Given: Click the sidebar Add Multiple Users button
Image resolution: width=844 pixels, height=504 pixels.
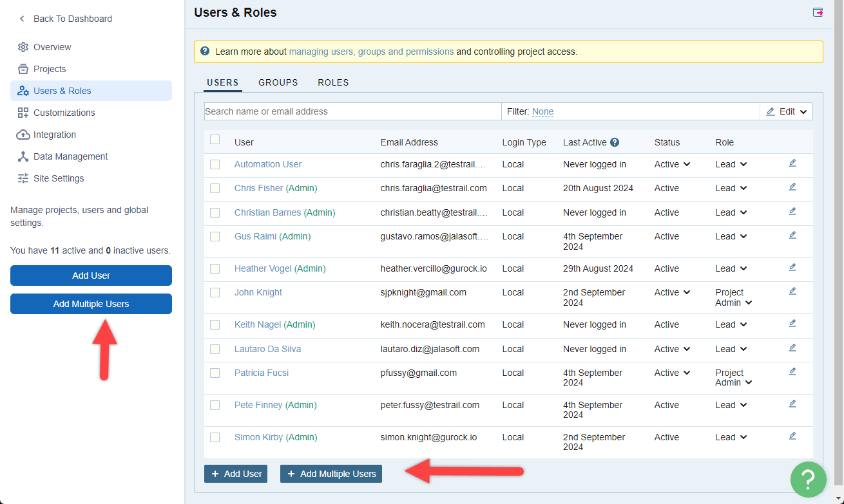Looking at the screenshot, I should 91,304.
